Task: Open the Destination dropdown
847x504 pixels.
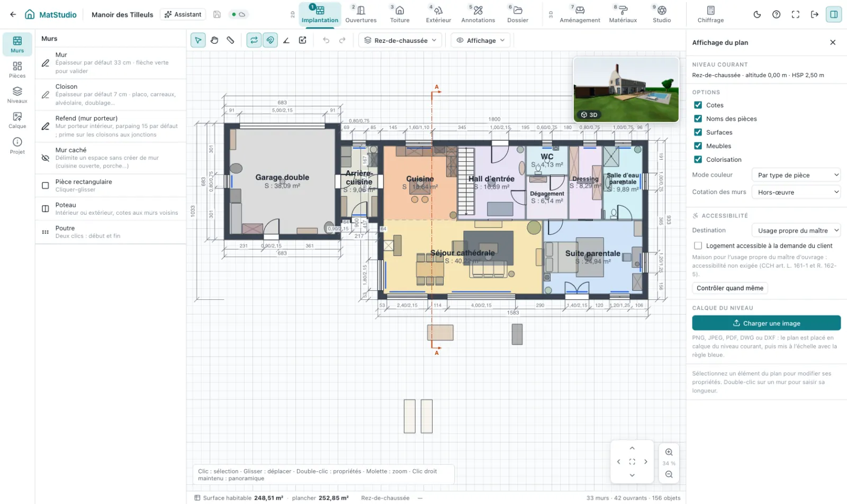Action: [796, 230]
